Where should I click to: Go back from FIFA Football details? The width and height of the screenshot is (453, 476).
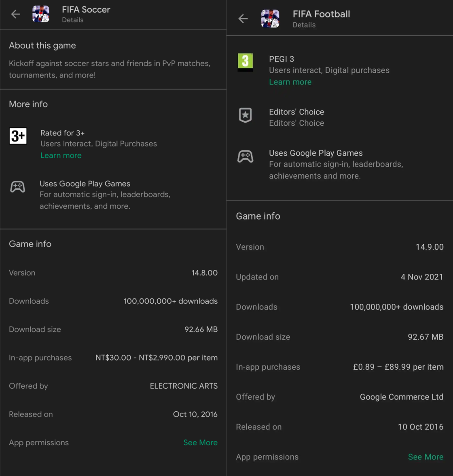point(243,19)
